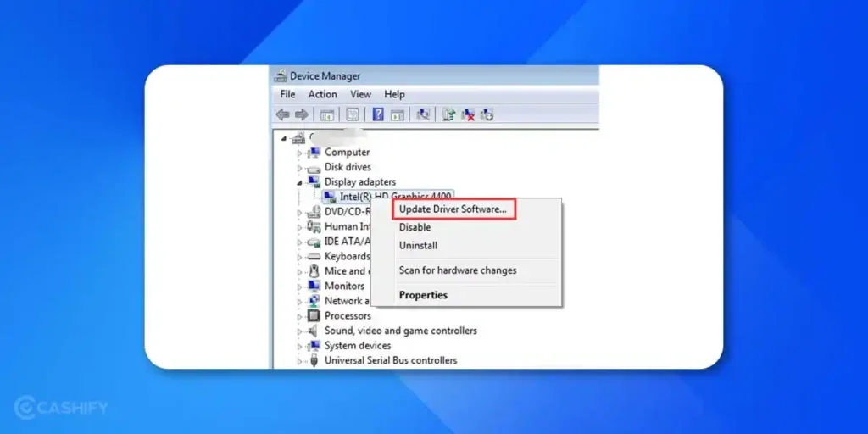Choose Disable from the context menu

click(x=415, y=227)
